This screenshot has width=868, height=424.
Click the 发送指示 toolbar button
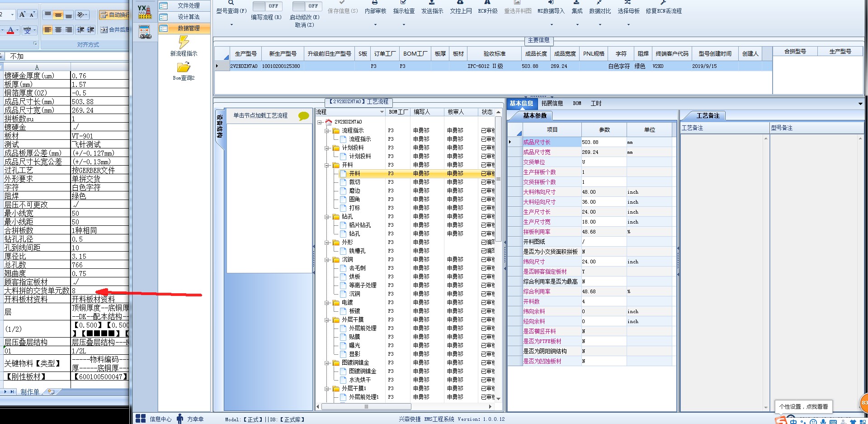tap(432, 8)
